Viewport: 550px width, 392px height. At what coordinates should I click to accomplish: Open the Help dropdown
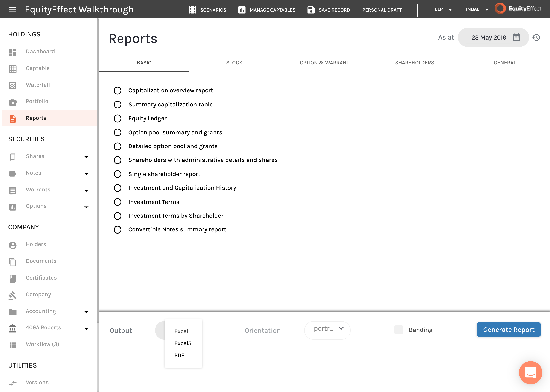pyautogui.click(x=442, y=9)
